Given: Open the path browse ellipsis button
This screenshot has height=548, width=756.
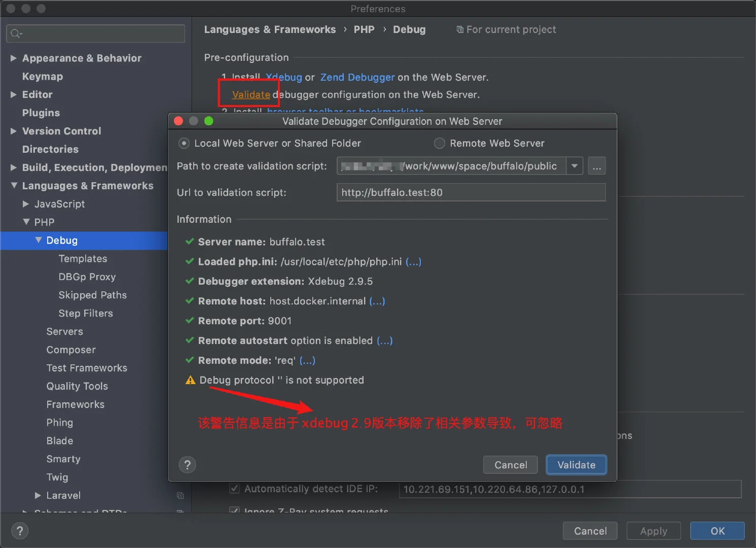Looking at the screenshot, I should pyautogui.click(x=597, y=166).
